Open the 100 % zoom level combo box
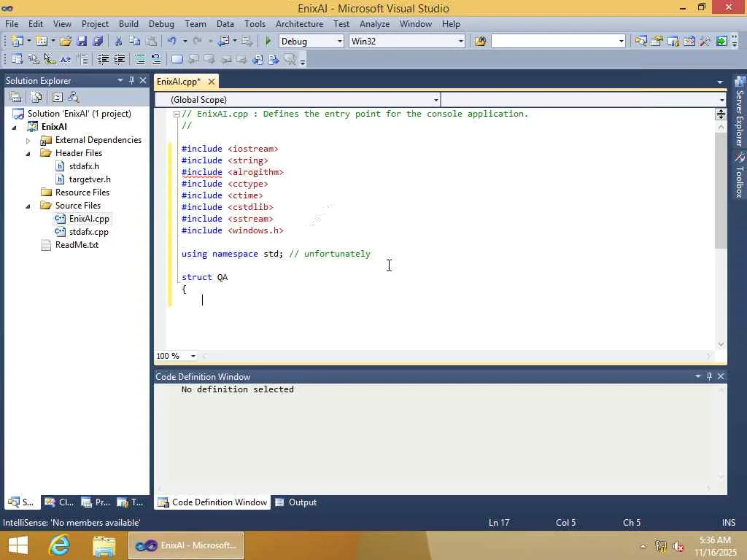This screenshot has width=747, height=560. tap(193, 356)
